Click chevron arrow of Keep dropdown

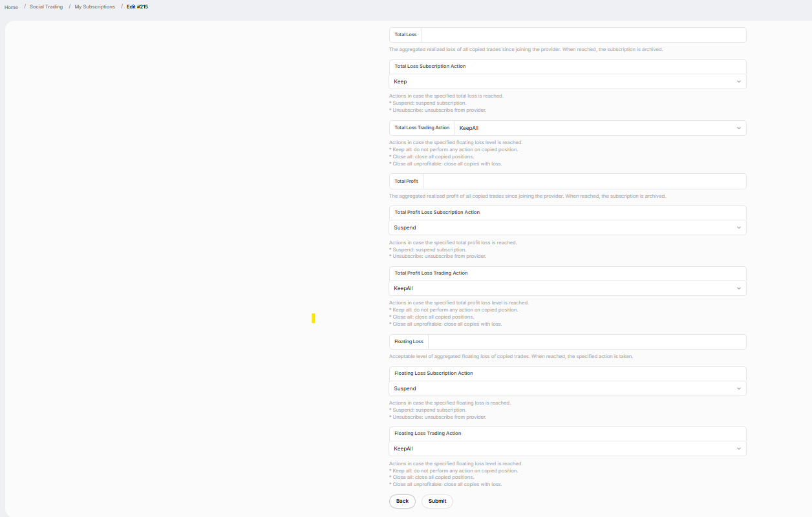pyautogui.click(x=739, y=81)
